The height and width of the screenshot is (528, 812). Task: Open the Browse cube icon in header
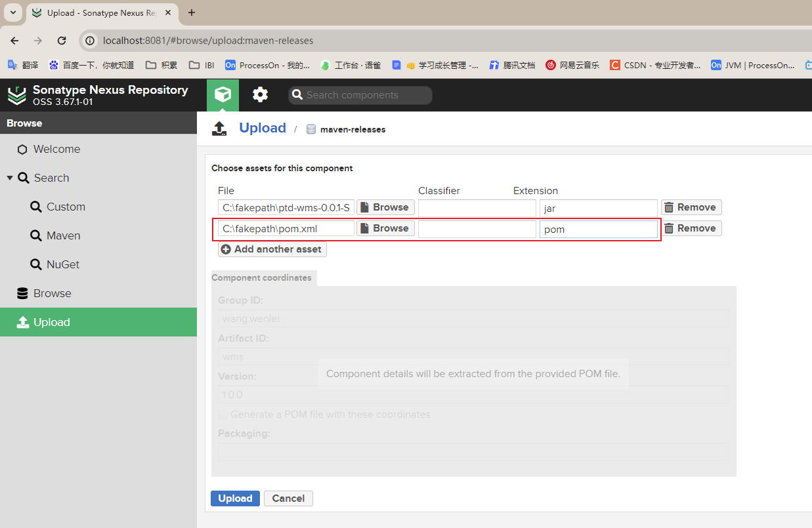[223, 95]
